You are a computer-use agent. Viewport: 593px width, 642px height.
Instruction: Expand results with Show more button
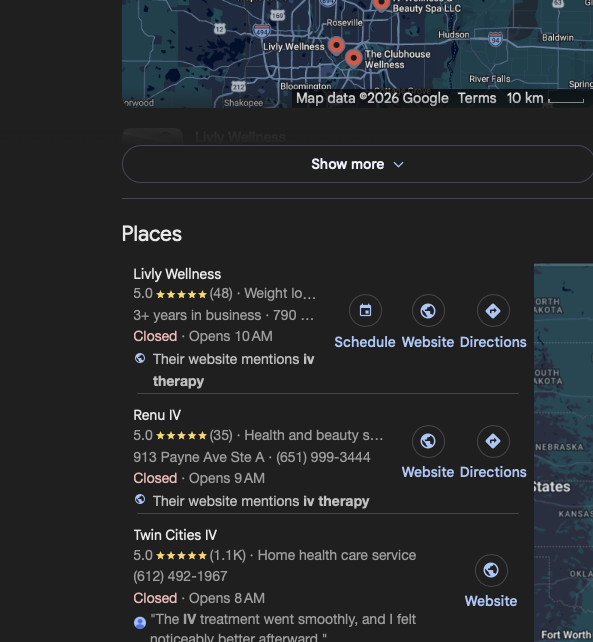tap(357, 164)
